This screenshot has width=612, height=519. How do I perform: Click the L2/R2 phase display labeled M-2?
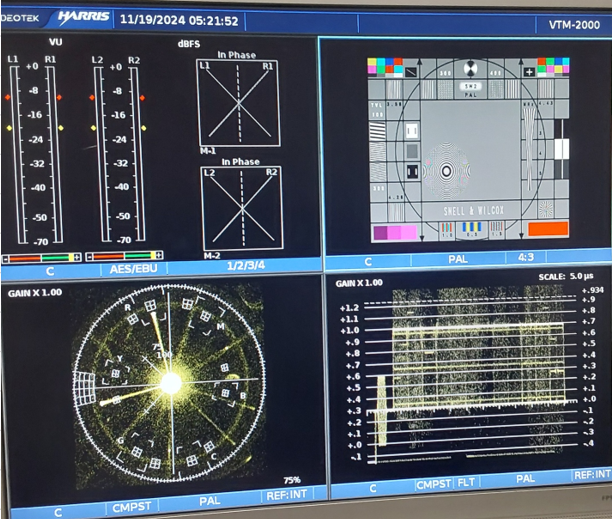coord(242,208)
